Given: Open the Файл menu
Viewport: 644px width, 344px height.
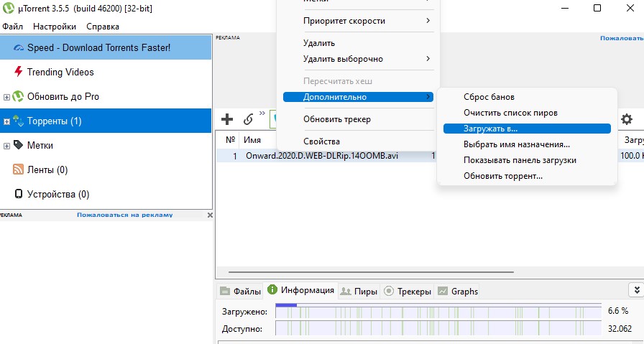Looking at the screenshot, I should (12, 27).
